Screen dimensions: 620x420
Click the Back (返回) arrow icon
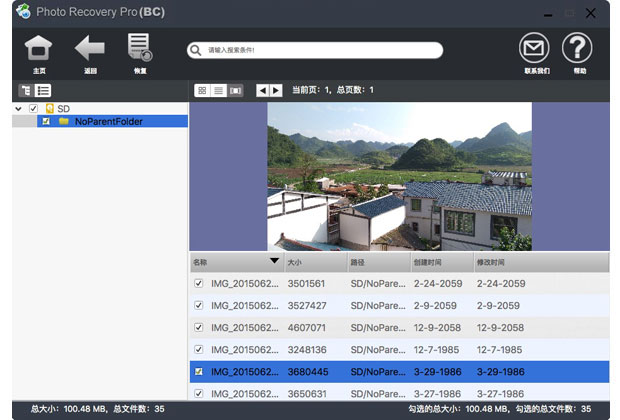point(90,48)
